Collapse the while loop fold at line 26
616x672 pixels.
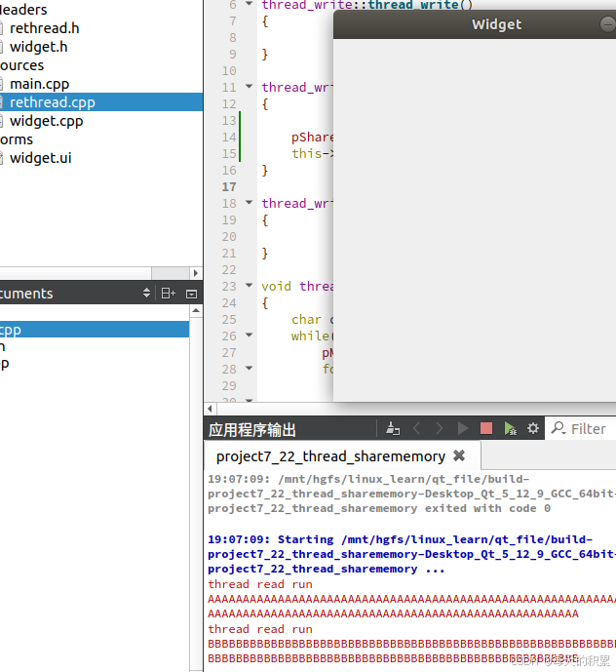pos(250,336)
